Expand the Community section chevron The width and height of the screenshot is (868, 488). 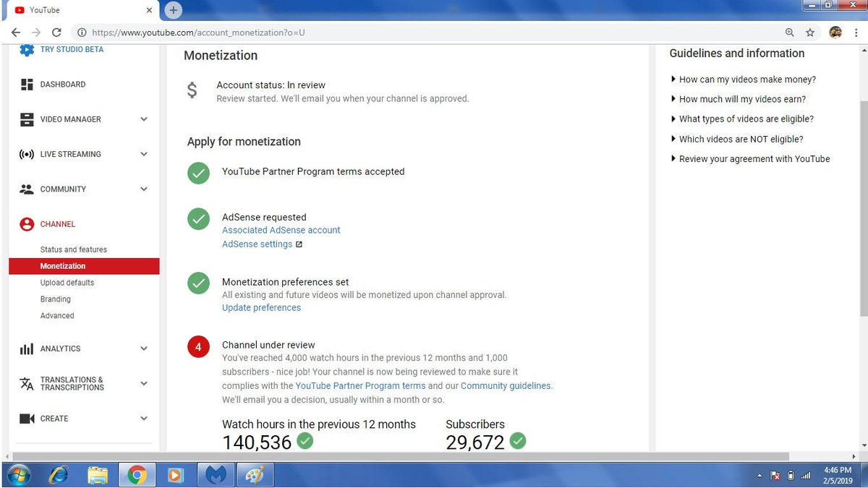[144, 189]
